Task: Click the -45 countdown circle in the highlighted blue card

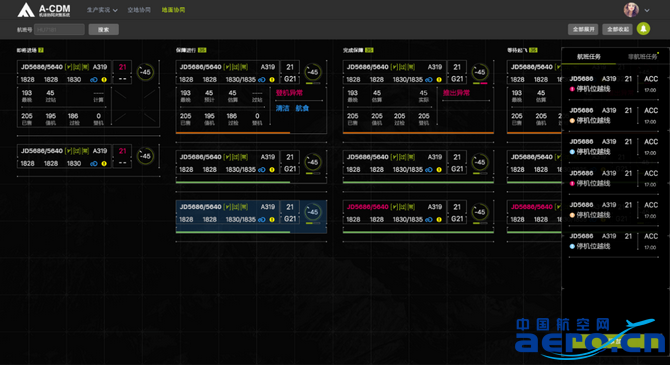Action: coord(313,212)
